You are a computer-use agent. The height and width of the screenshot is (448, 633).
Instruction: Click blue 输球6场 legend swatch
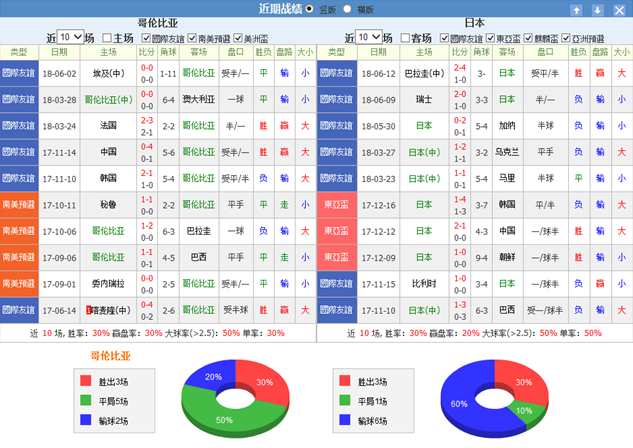(x=345, y=420)
